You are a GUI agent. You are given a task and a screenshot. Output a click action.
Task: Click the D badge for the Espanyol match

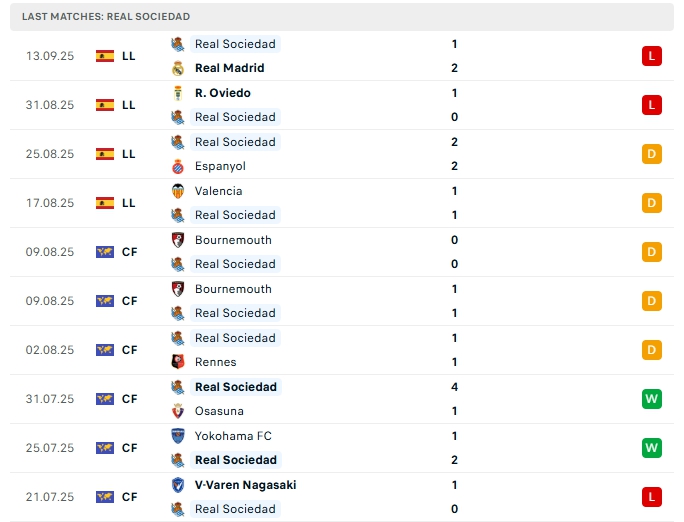(652, 154)
